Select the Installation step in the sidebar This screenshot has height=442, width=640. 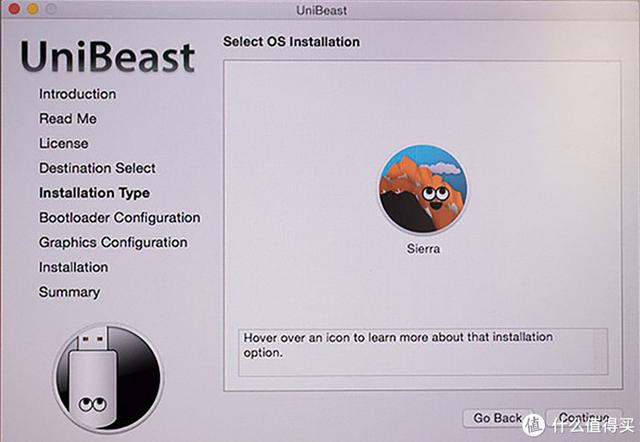click(73, 267)
